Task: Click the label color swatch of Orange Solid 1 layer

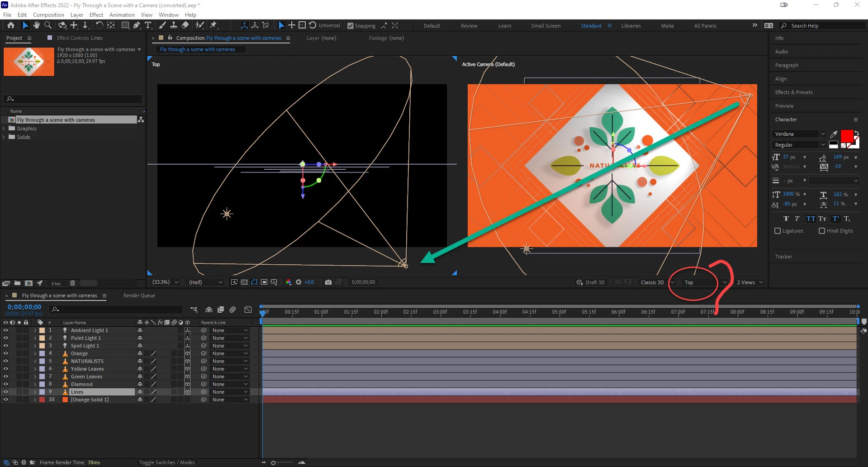Action: point(42,400)
